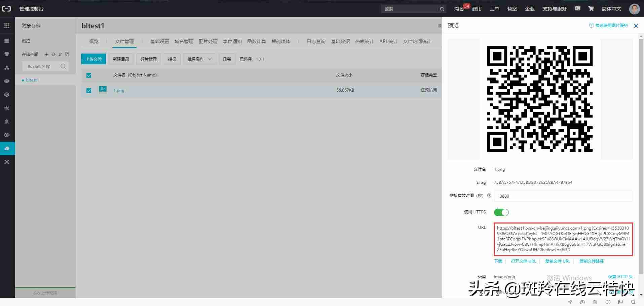The image size is (644, 306).
Task: Open the 简体中文 language selector
Action: pyautogui.click(x=611, y=9)
